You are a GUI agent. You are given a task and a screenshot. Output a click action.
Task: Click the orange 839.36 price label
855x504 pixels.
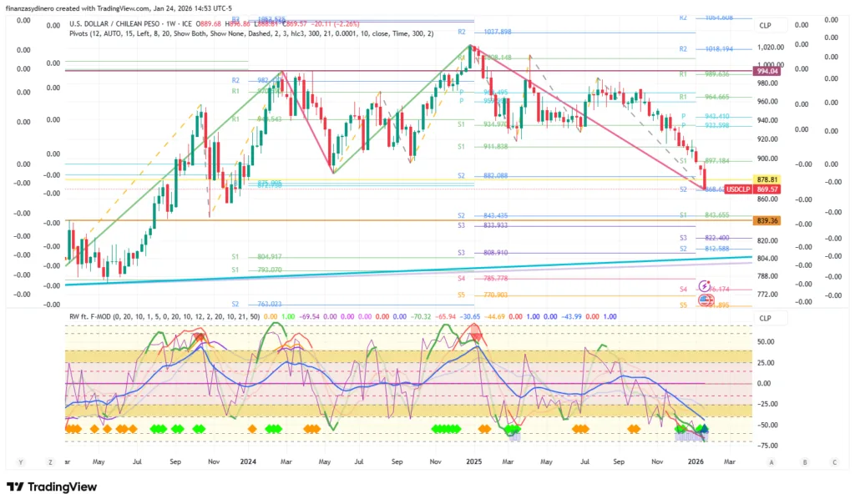coord(766,220)
